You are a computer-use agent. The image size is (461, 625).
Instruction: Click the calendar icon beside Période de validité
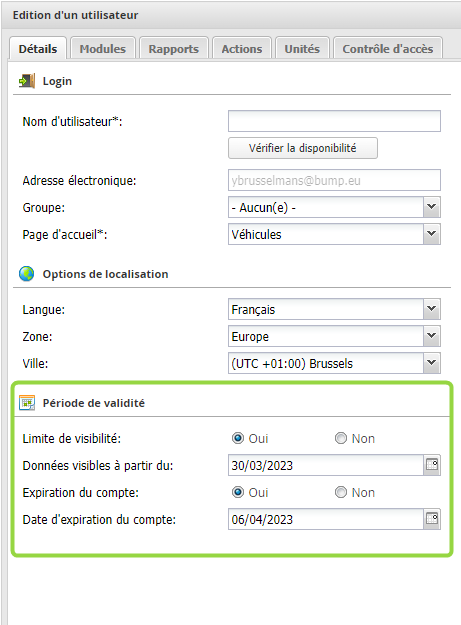point(27,403)
